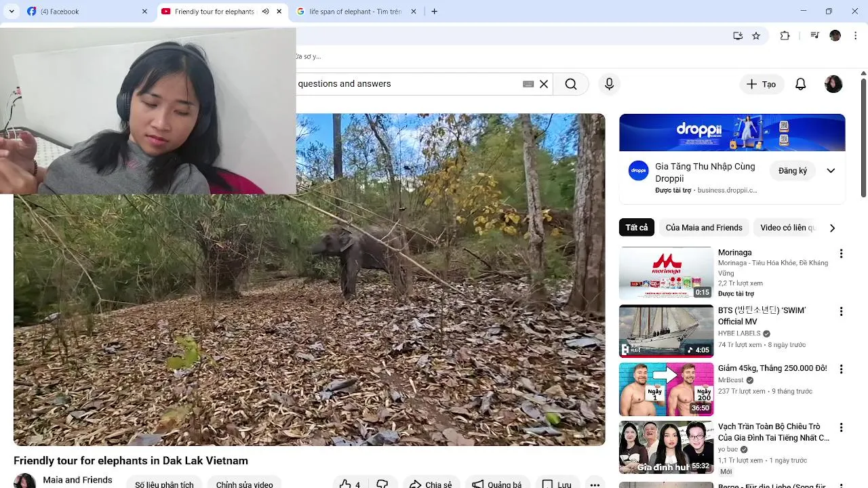868x488 pixels.
Task: Close the Facebook tab
Action: [144, 12]
